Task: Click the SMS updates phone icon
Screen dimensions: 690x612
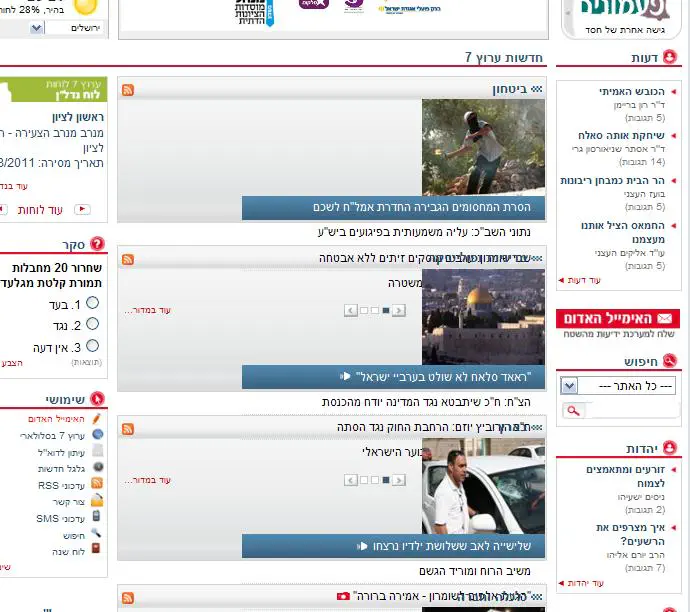Action: click(x=96, y=517)
